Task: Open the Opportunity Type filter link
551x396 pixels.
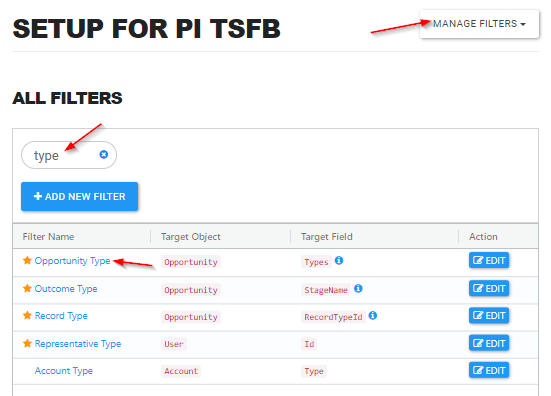Action: pos(72,261)
